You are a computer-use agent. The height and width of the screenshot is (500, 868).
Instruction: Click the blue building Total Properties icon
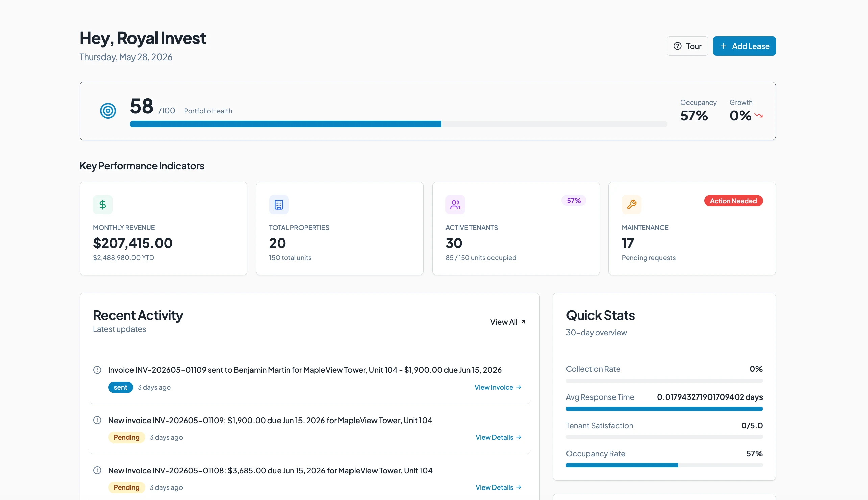click(x=279, y=205)
